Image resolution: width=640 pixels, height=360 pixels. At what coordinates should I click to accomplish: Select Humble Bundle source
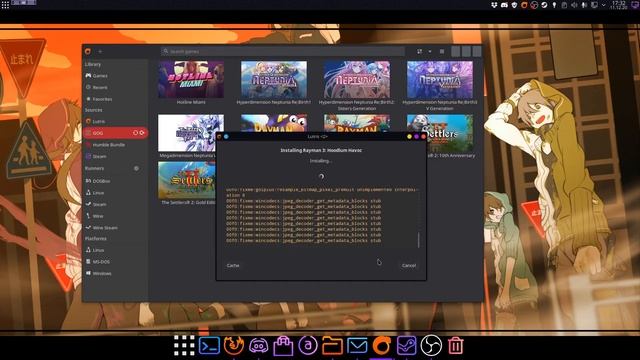115,145
